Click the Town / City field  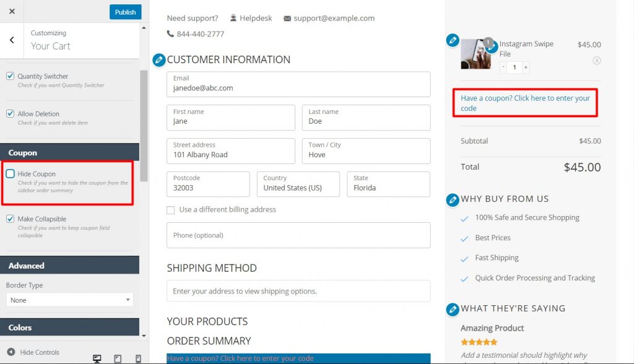367,151
